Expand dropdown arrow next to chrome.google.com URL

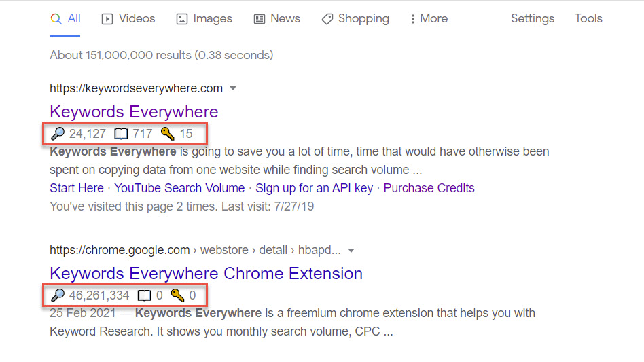point(351,250)
